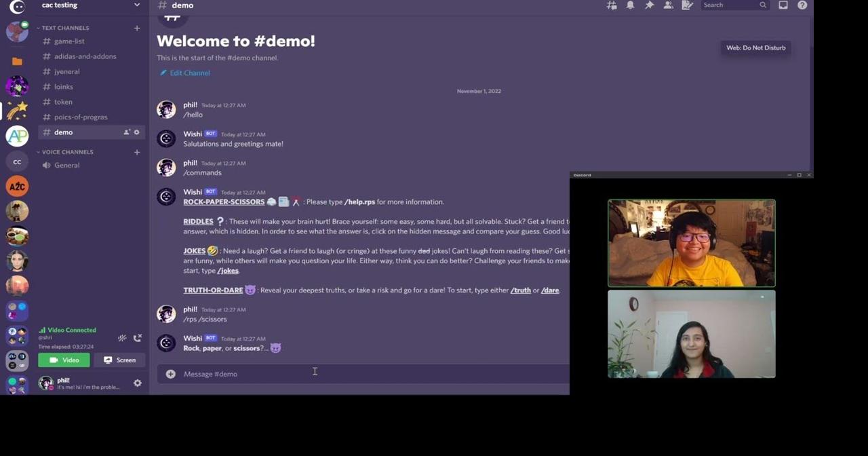Screen dimensions: 868x456
Task: Open the A2C server icon
Action: [x=17, y=186]
